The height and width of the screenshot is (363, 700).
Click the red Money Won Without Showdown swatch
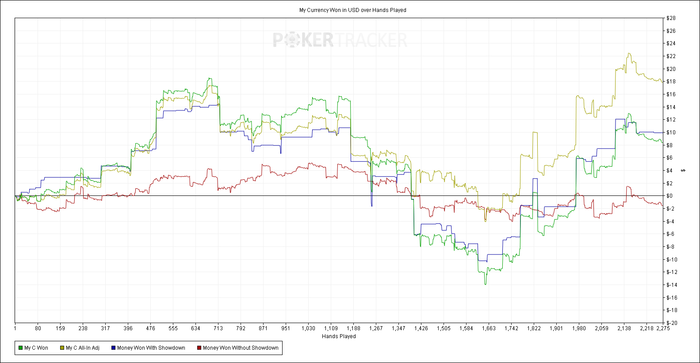(199, 348)
